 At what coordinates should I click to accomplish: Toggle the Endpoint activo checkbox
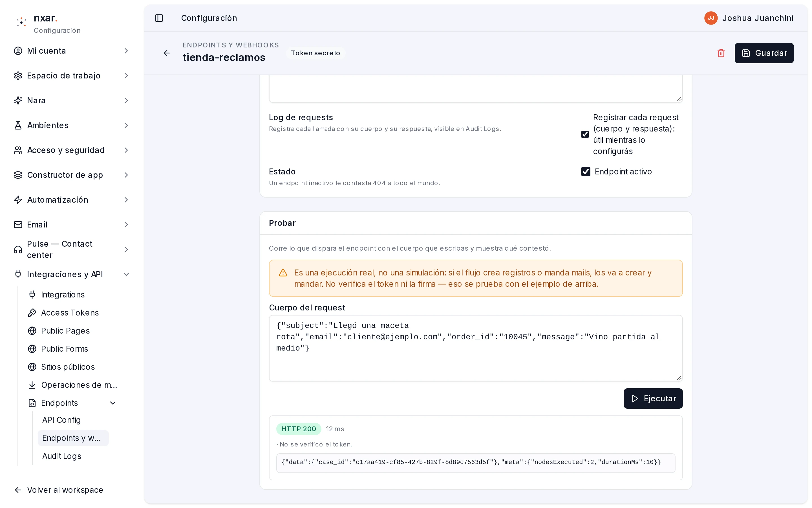click(x=586, y=172)
